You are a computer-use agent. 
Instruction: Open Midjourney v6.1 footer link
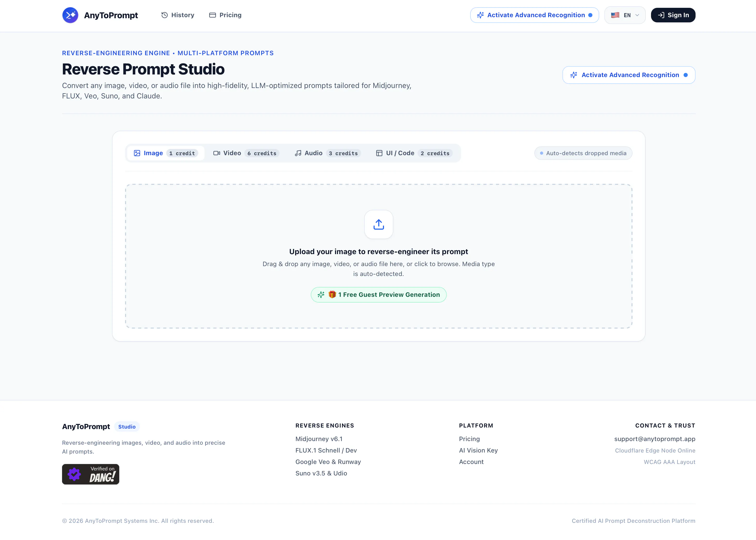click(x=319, y=439)
